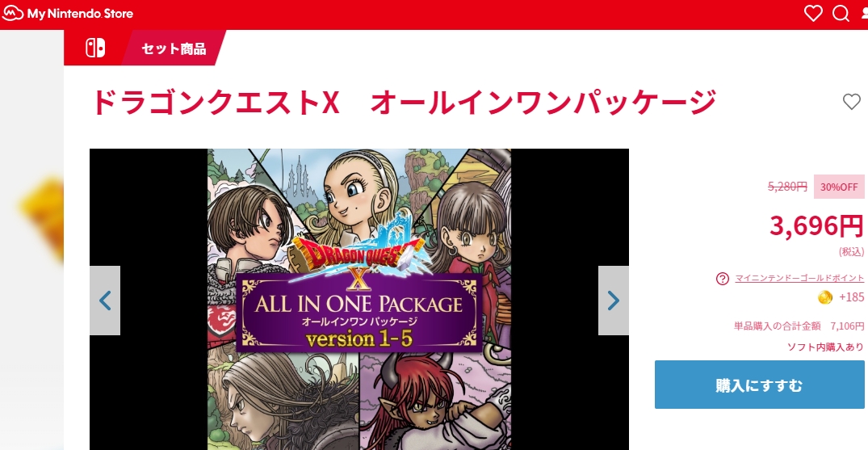Click the ソフト内購入あり notice
Viewport: 868px width, 450px height.
tap(825, 347)
